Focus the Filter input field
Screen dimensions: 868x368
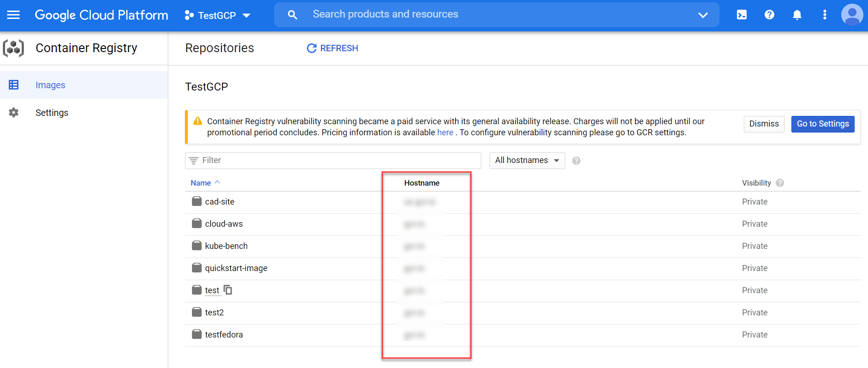click(333, 160)
